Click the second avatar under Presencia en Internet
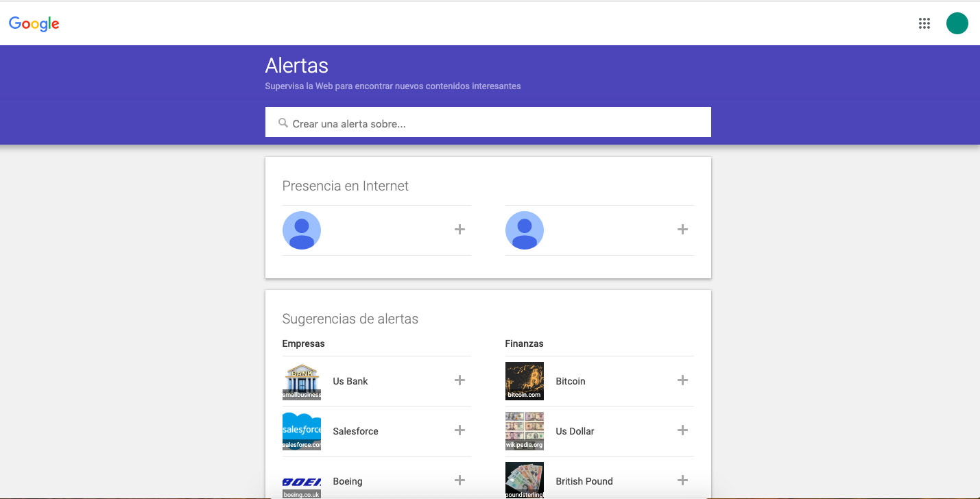 click(525, 230)
